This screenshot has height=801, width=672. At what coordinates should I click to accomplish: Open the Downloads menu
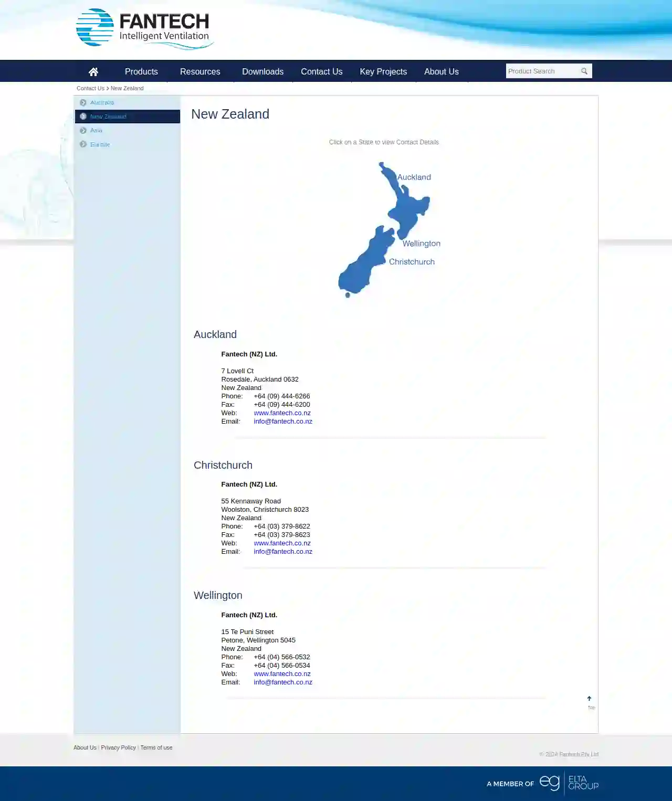coord(262,72)
